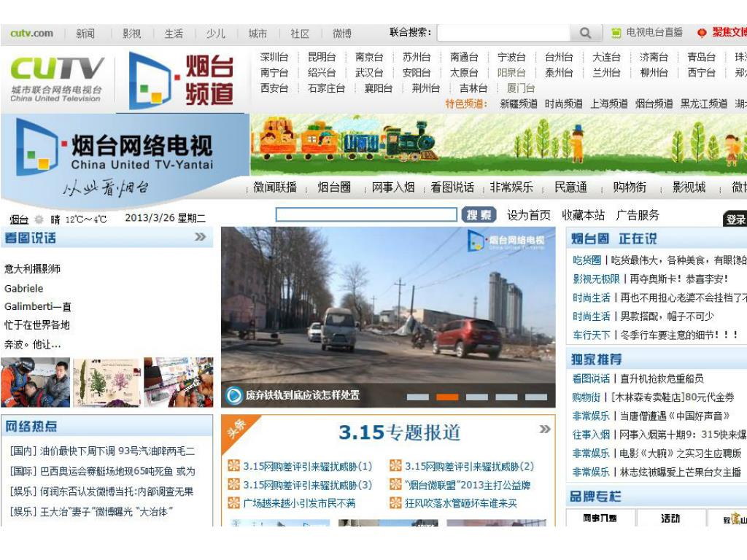Go to 微闻联播 tab
The image size is (747, 560).
(x=275, y=187)
